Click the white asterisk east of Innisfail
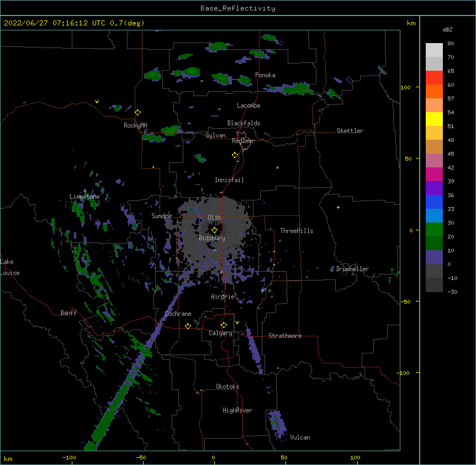This screenshot has height=465, width=476. pyautogui.click(x=277, y=167)
